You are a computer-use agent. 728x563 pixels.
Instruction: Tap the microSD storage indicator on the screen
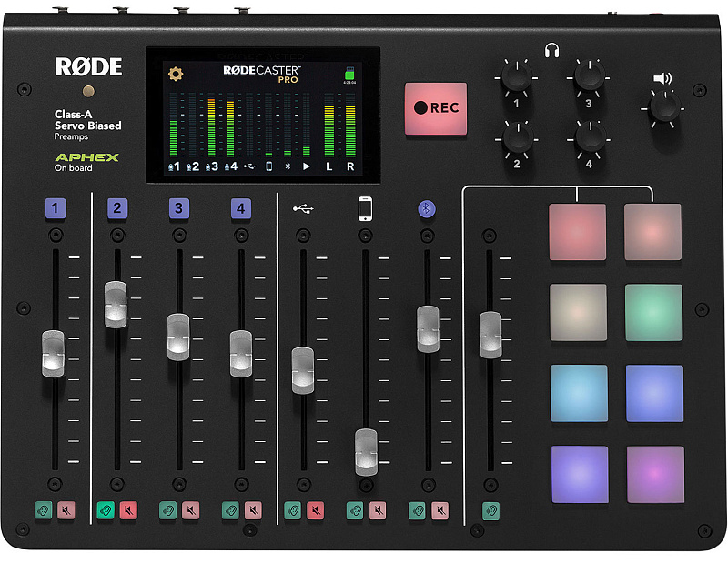[x=348, y=72]
